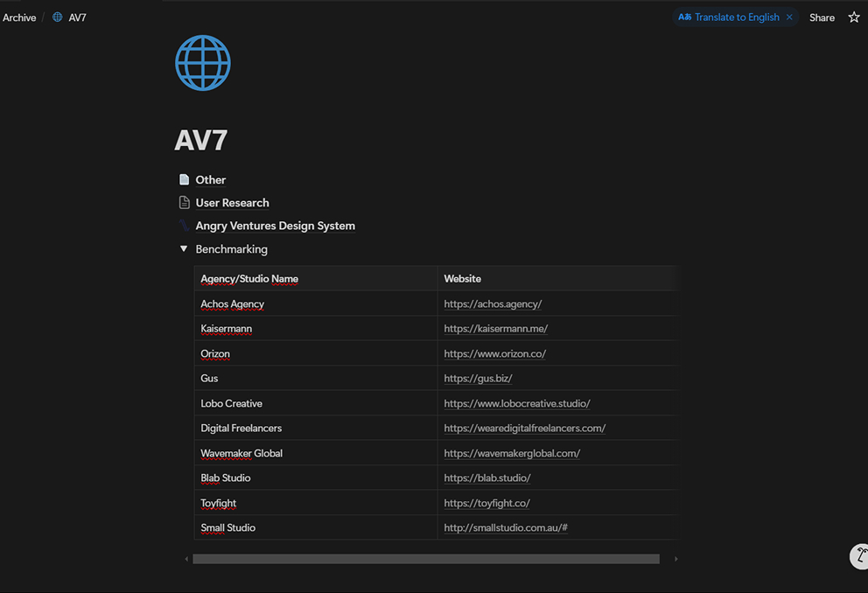Viewport: 868px width, 593px height.
Task: Click the AV7 breadcrumb item
Action: coord(77,17)
